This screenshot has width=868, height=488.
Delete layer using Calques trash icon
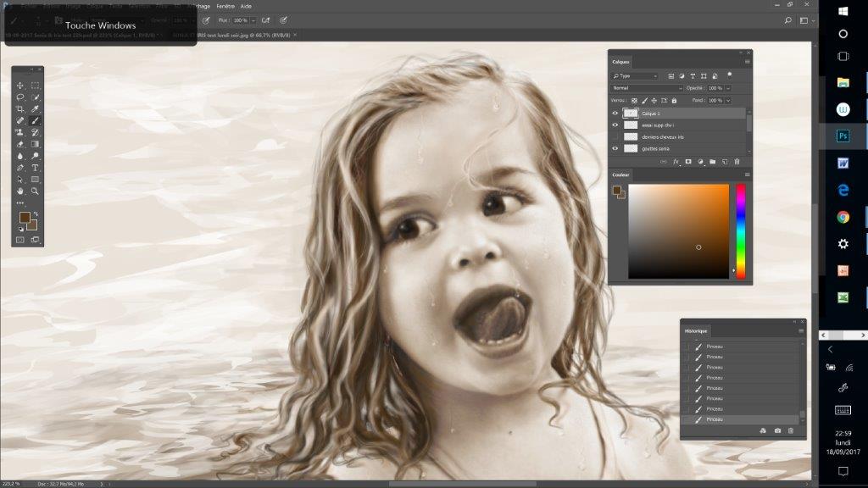click(737, 161)
